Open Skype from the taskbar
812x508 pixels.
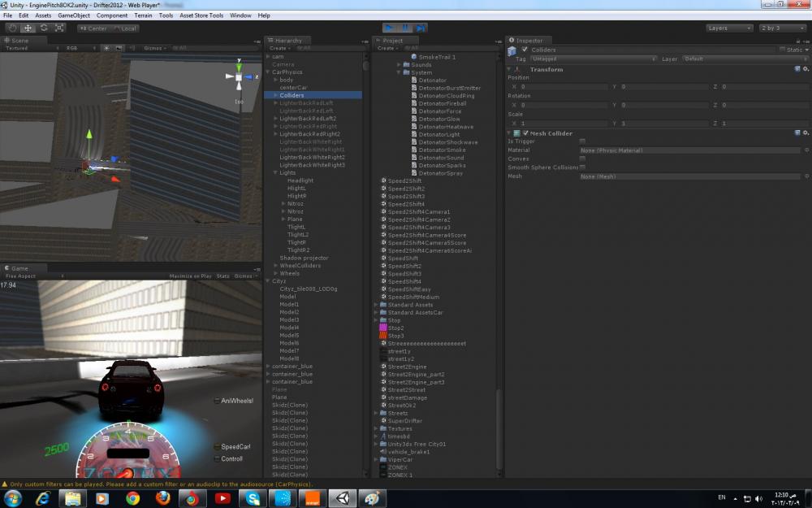pos(253,499)
